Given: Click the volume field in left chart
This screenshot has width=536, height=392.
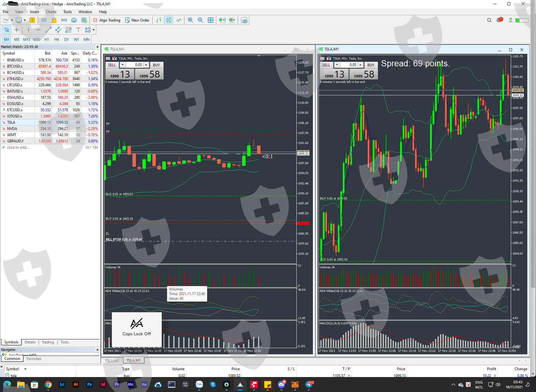Looking at the screenshot, I should pyautogui.click(x=134, y=65).
